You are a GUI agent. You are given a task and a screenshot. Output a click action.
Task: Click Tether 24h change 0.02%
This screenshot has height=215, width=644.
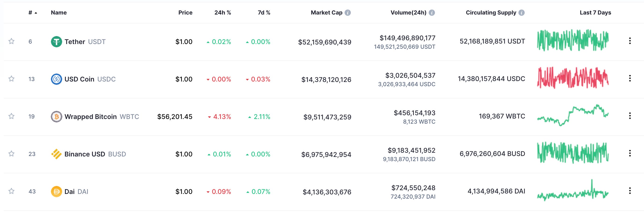[x=219, y=42]
